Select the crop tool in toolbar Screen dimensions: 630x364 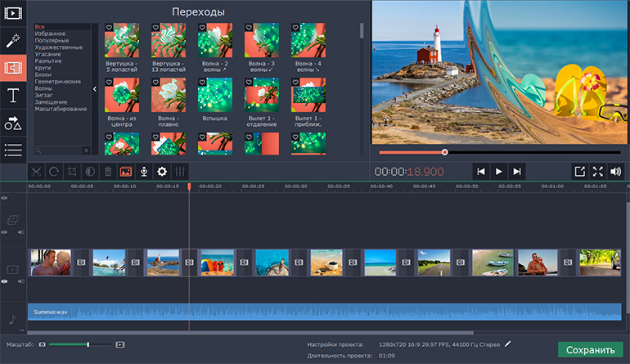pos(72,172)
